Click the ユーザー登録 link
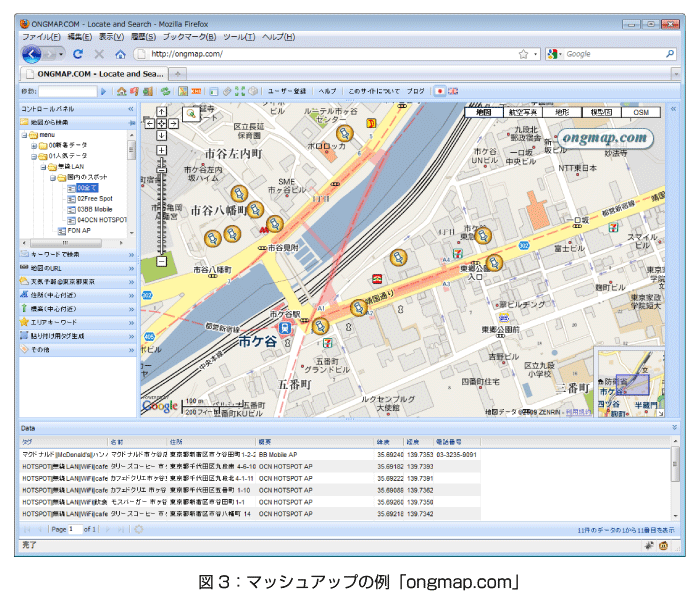 [x=287, y=92]
